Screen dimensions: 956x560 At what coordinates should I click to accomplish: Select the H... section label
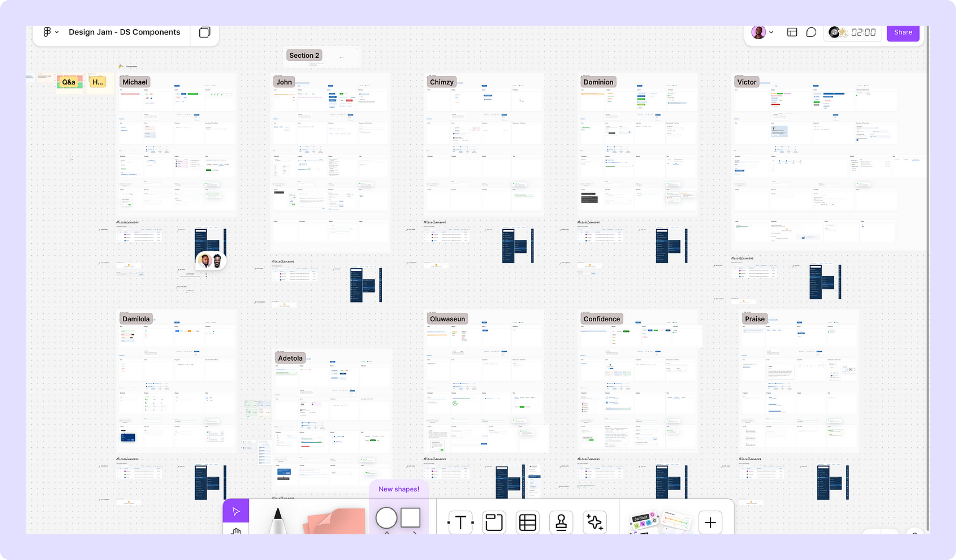97,82
